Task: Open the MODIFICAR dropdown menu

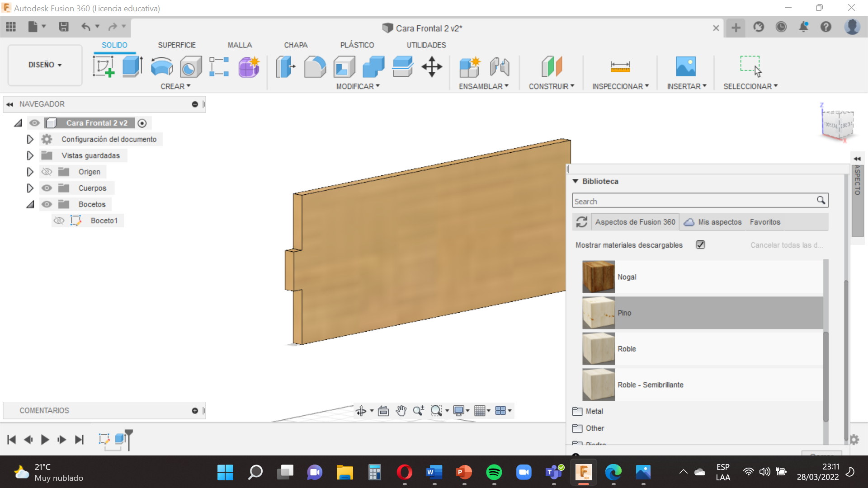Action: (358, 86)
